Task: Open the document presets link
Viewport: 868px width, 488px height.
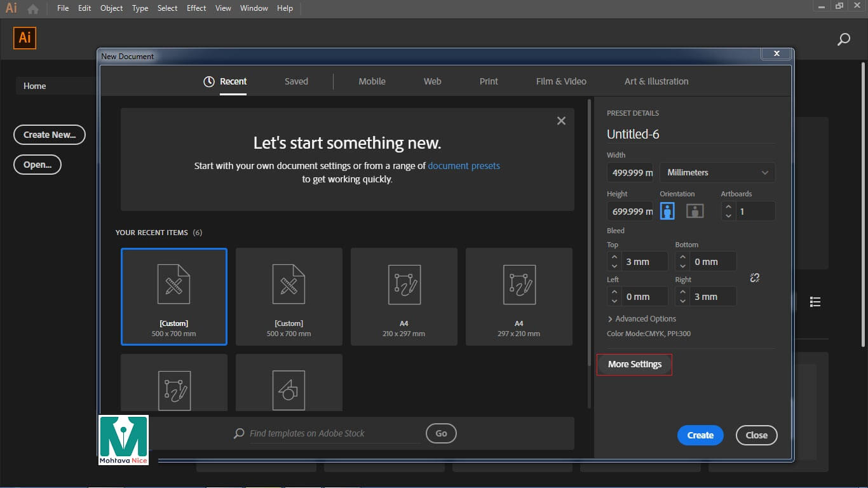Action: pos(464,166)
